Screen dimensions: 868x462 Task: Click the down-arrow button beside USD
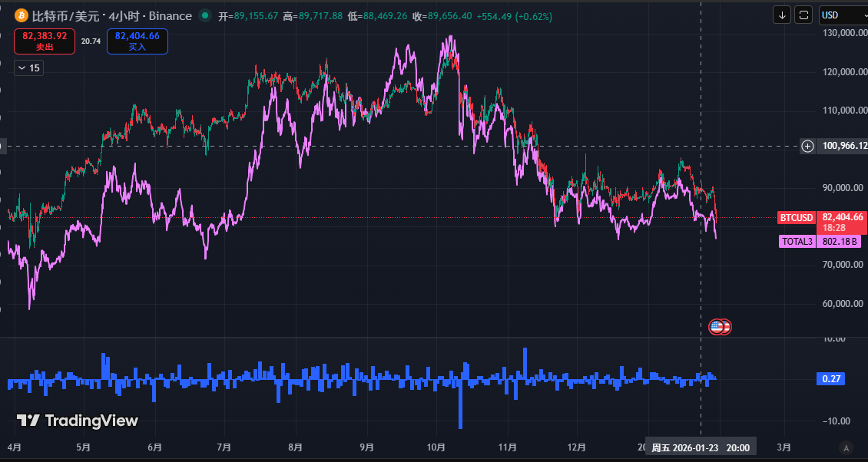click(x=782, y=15)
